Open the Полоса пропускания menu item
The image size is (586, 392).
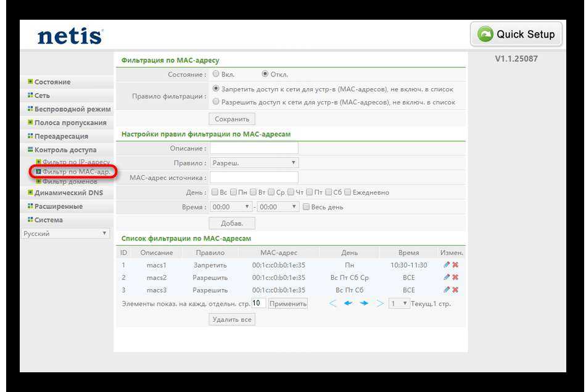70,123
